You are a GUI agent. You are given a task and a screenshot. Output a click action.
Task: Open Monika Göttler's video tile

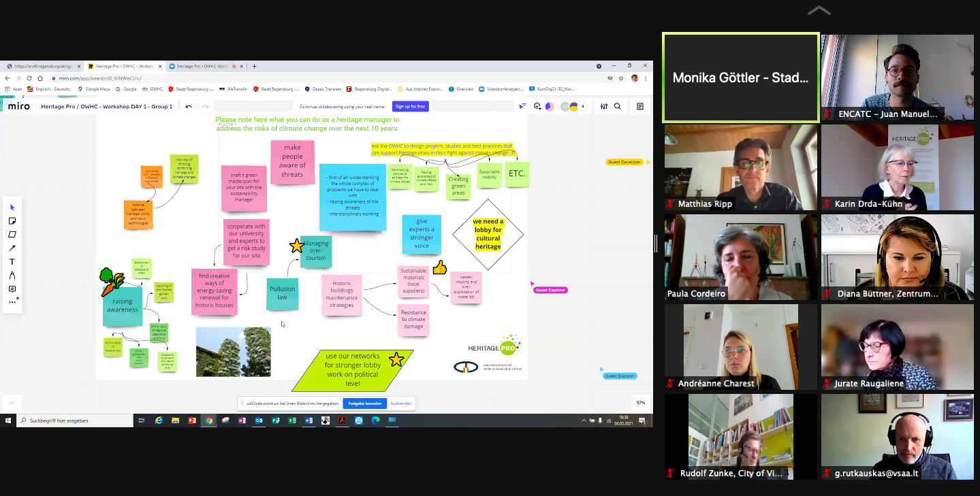pos(741,78)
